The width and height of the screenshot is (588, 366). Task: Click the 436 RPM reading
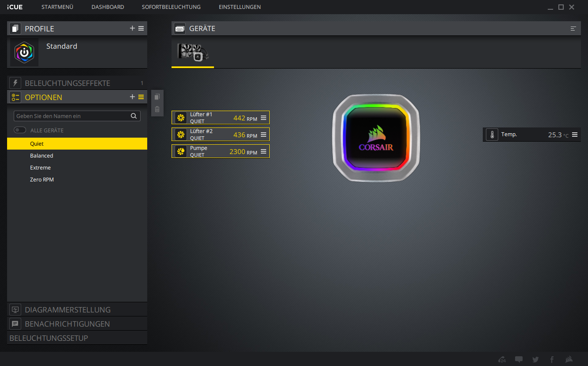point(245,135)
